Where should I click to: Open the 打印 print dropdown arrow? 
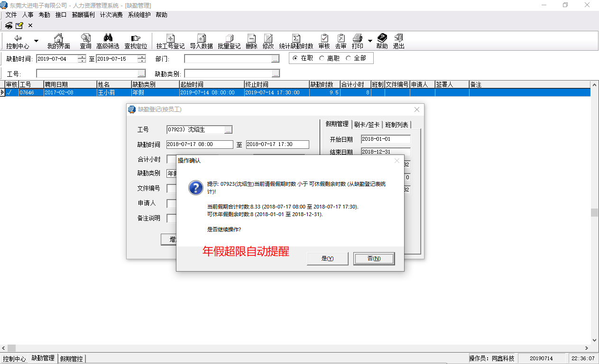tap(370, 42)
